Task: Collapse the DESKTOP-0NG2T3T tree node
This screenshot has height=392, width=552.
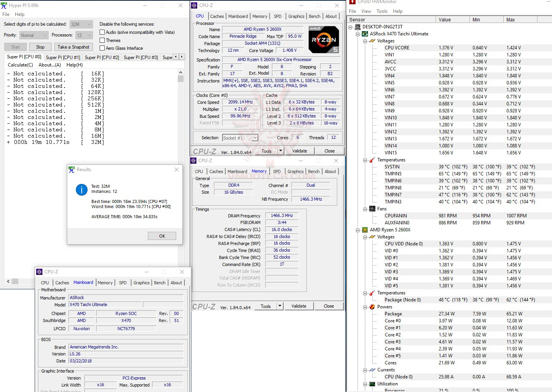Action: [x=350, y=27]
